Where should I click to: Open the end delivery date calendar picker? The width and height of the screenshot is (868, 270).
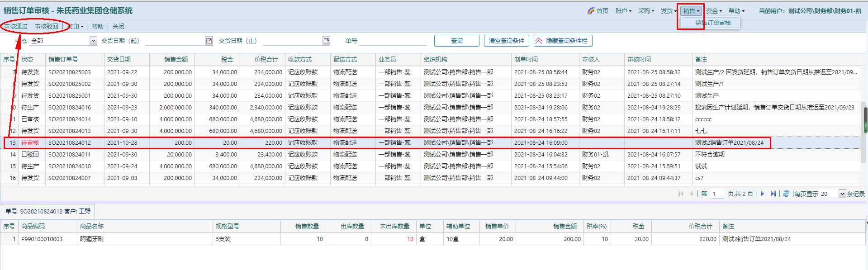pos(326,41)
